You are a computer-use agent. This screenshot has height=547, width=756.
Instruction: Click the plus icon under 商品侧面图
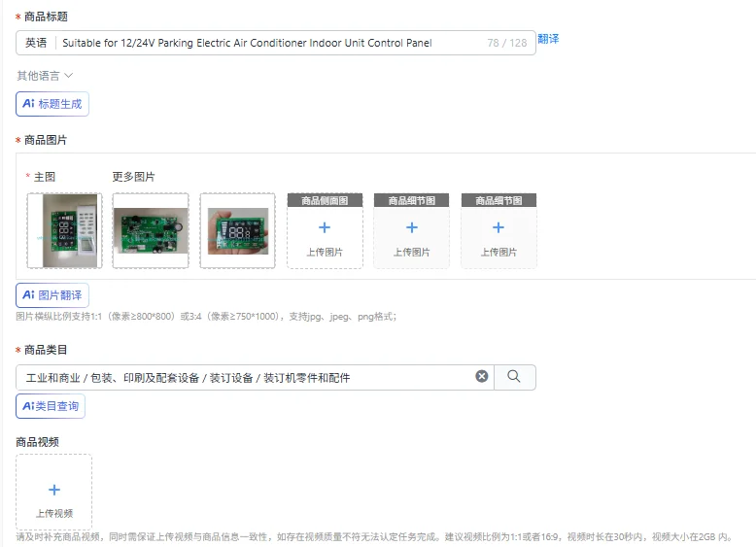click(325, 227)
